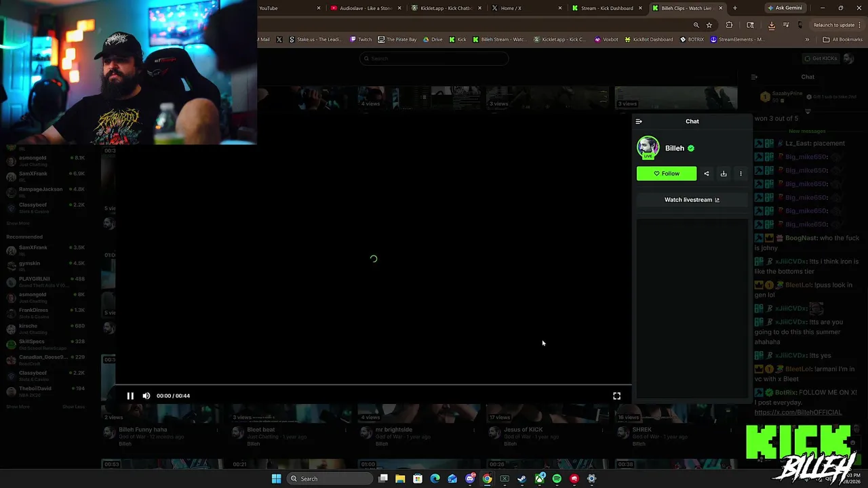Open the Chrome extensions puzzle icon

pyautogui.click(x=729, y=25)
